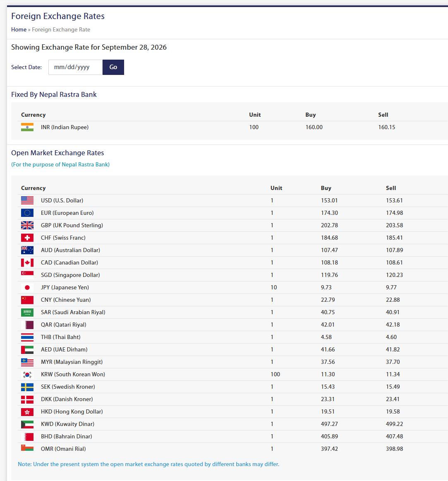The height and width of the screenshot is (481, 448).
Task: Click the Omani flag icon for OMR
Action: [27, 448]
